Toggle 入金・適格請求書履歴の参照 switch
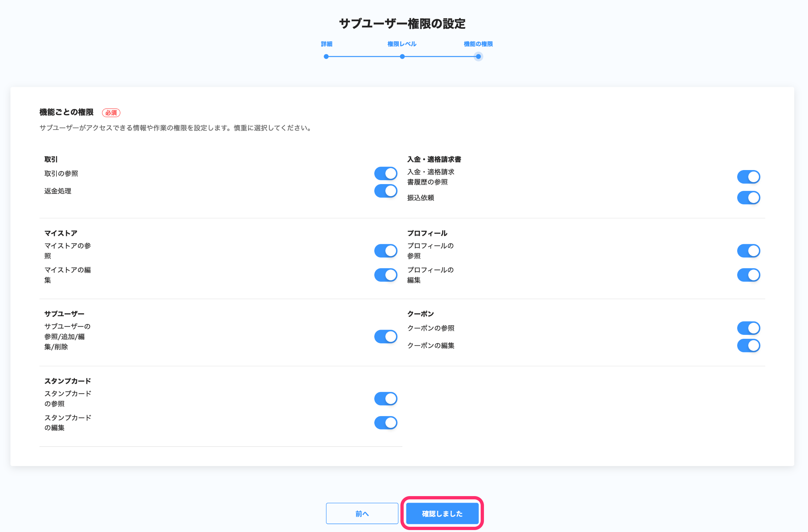Viewport: 808px width, 532px height. 748,177
